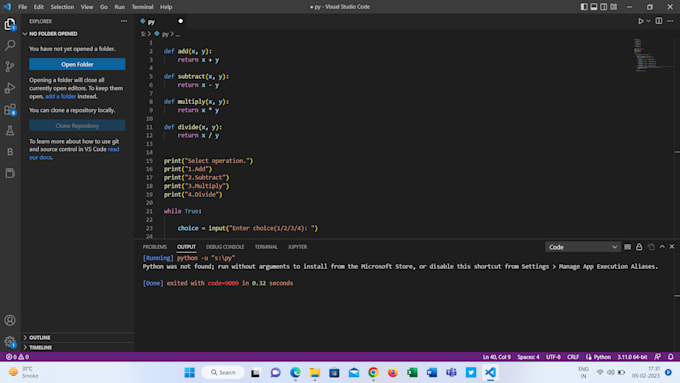Open Ln 40, Col 9 go-to-line
This screenshot has height=383, width=680.
coord(497,357)
